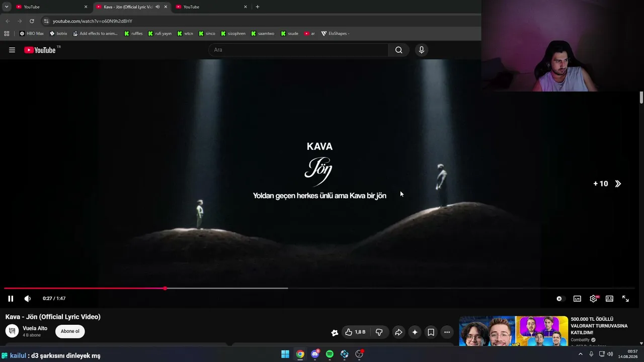Click the address bar URL

pos(93,21)
